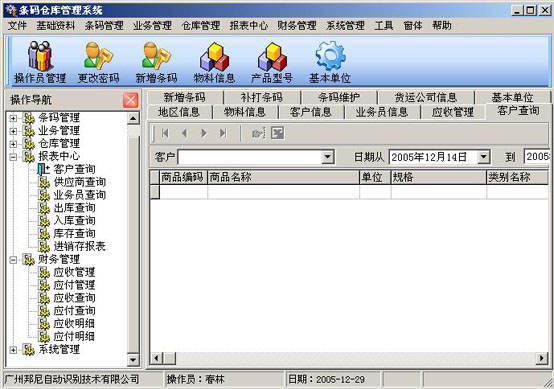This screenshot has height=389, width=554.
Task: Go to previous record arrow
Action: (x=184, y=133)
